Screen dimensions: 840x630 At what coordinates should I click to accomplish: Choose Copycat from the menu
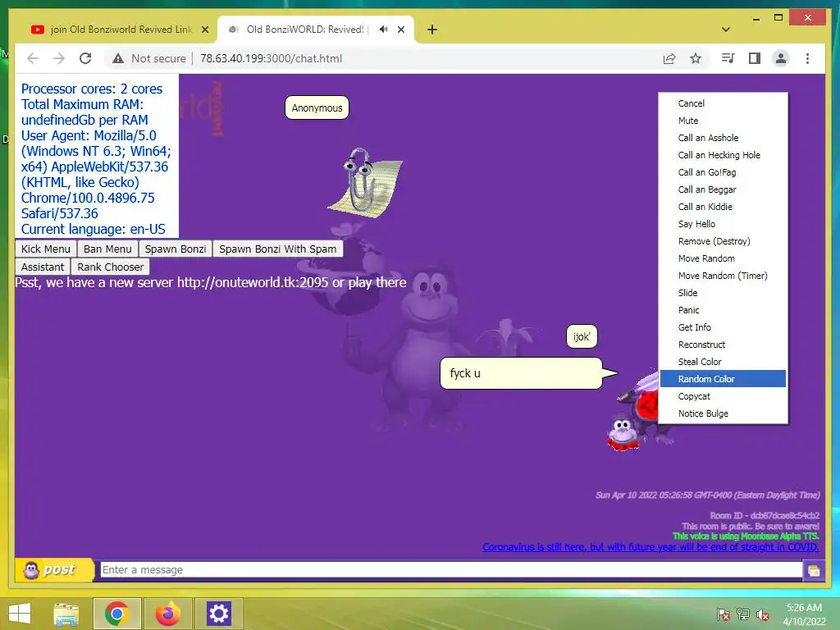[x=723, y=396]
